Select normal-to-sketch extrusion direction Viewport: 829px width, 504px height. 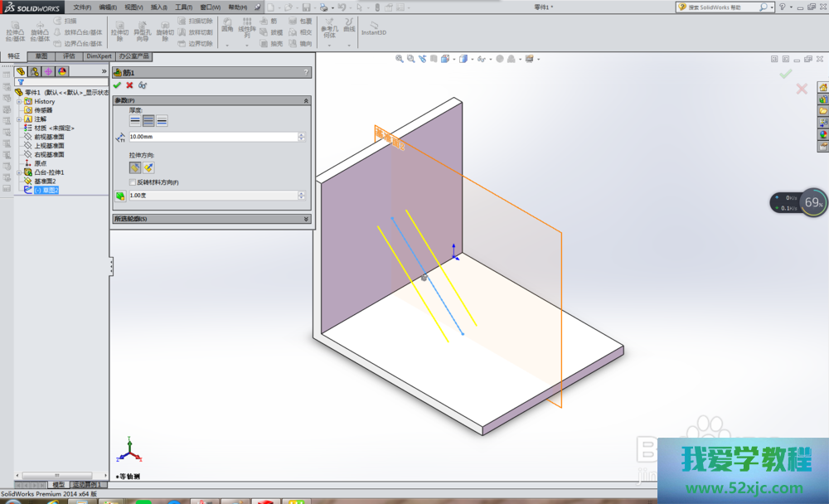point(148,167)
